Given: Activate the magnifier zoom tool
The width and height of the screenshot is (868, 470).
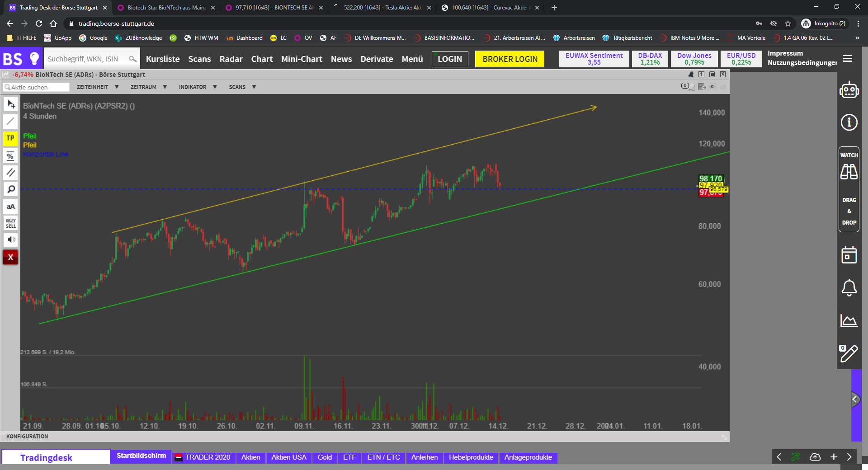Looking at the screenshot, I should pyautogui.click(x=10, y=189).
